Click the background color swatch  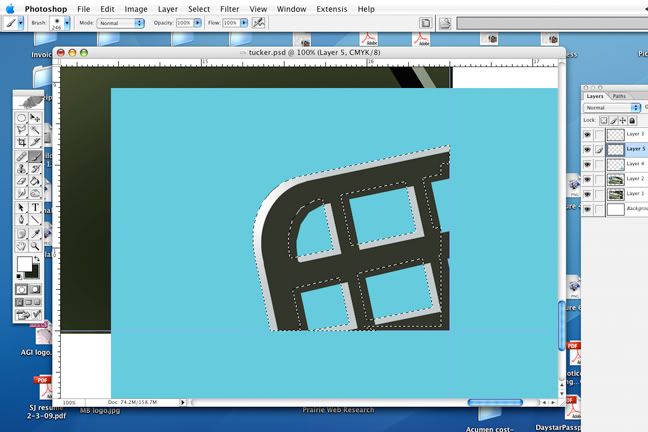click(33, 272)
